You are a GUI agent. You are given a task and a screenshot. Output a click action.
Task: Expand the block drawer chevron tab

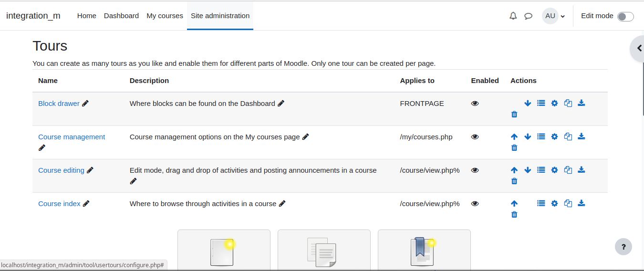pos(638,48)
